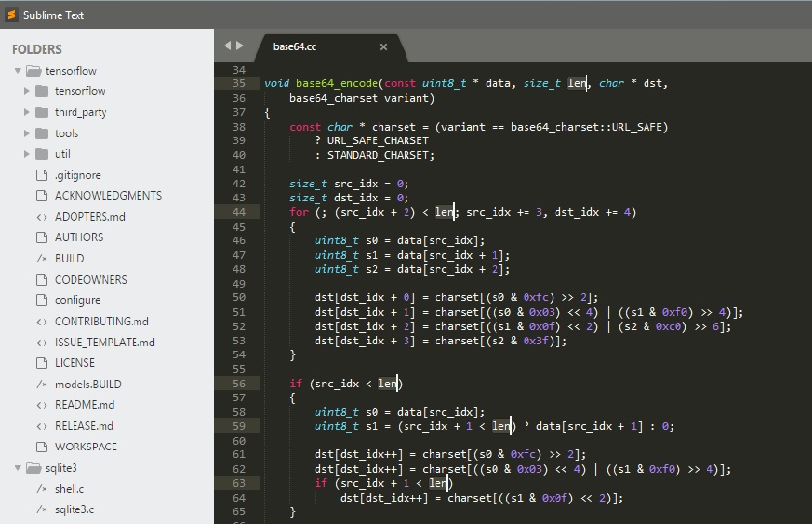This screenshot has height=524, width=812.
Task: Click the BUILD file icon
Action: point(42,259)
